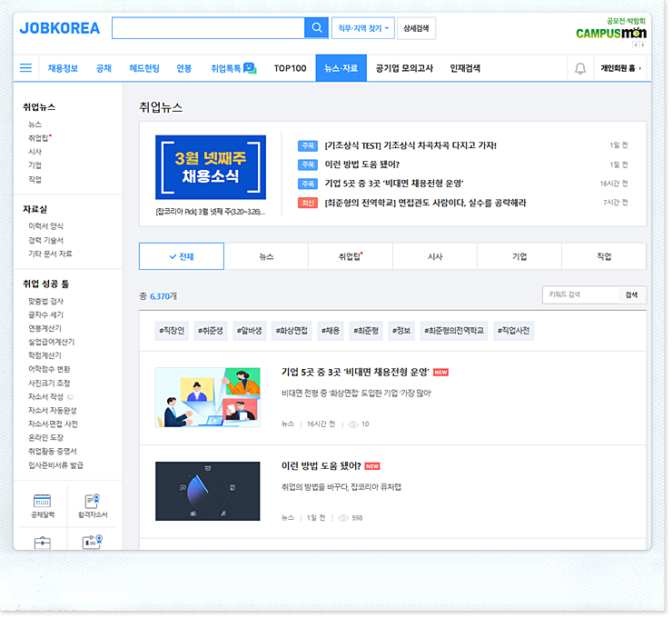The width and height of the screenshot is (672, 618).
Task: Switch to the 뉴스 category tab
Action: coord(267,256)
